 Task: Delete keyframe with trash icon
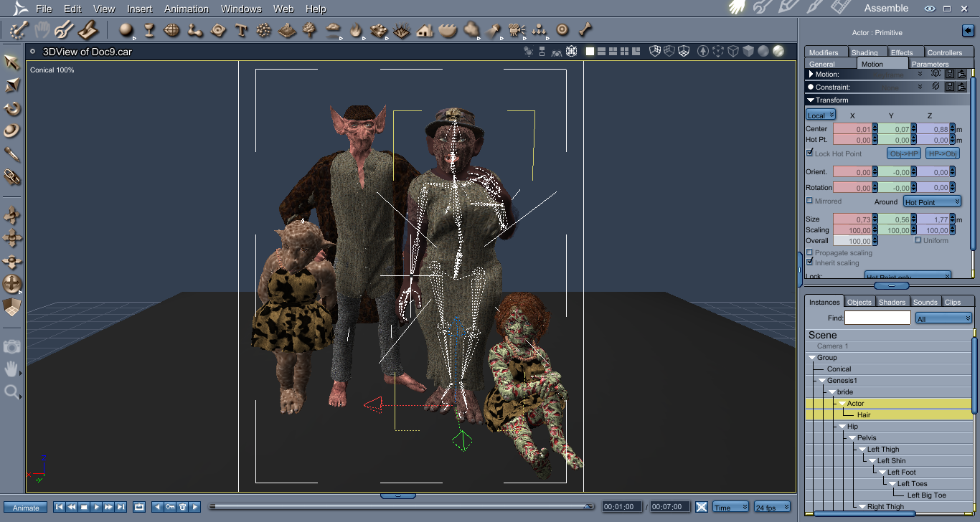coord(182,507)
